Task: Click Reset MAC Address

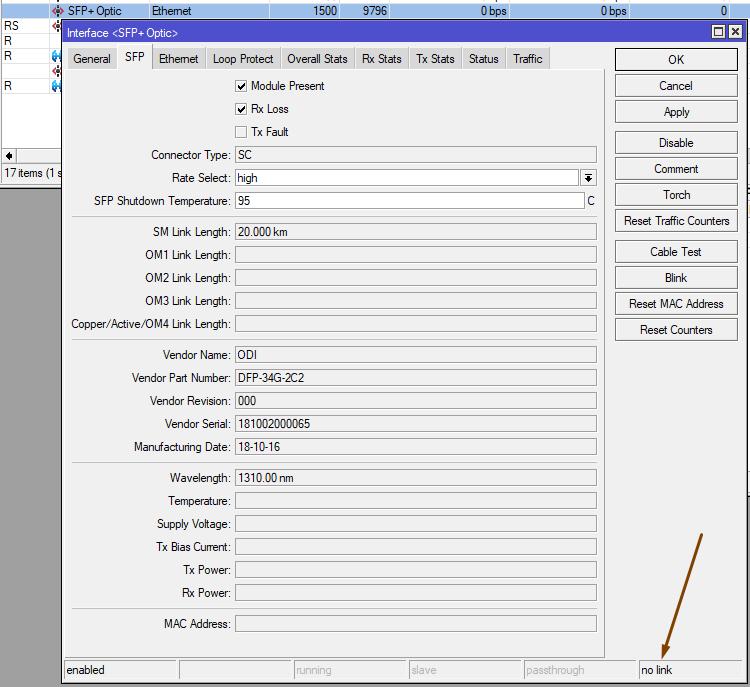Action: (x=676, y=304)
